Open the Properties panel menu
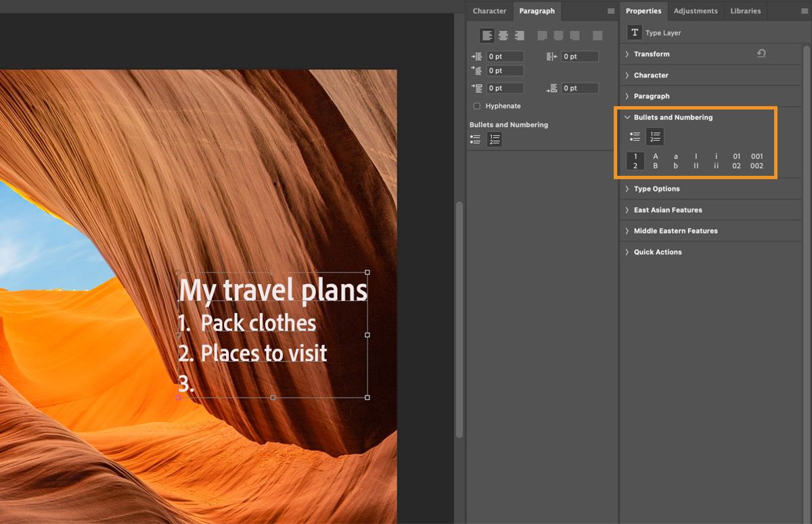The image size is (812, 524). [x=804, y=11]
